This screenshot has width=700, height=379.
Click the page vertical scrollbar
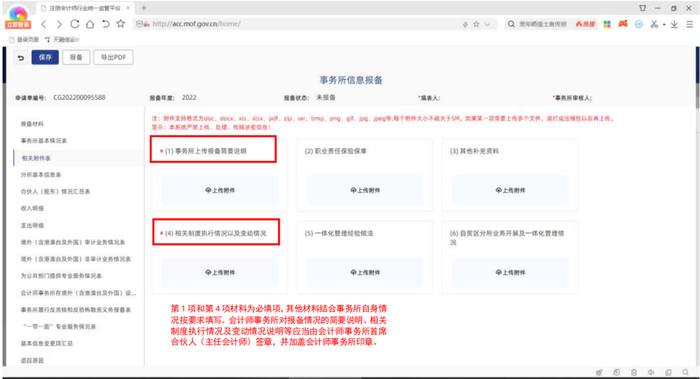click(697, 78)
